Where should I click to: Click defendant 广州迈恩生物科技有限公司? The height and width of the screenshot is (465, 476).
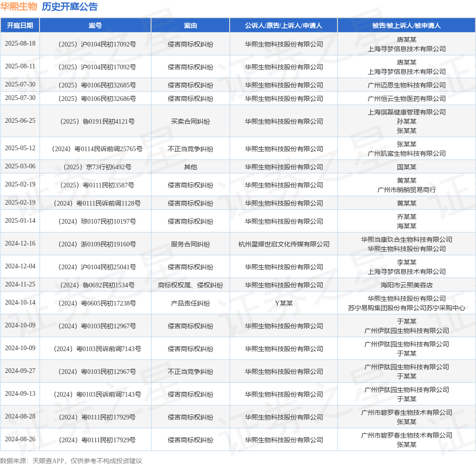tap(406, 85)
